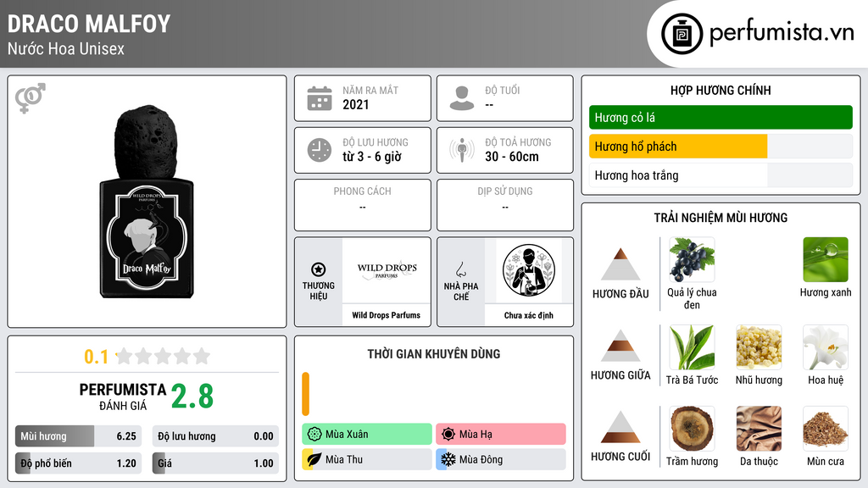This screenshot has width=868, height=488.
Task: Click the person icon beside Độ tuổi
Action: click(462, 98)
